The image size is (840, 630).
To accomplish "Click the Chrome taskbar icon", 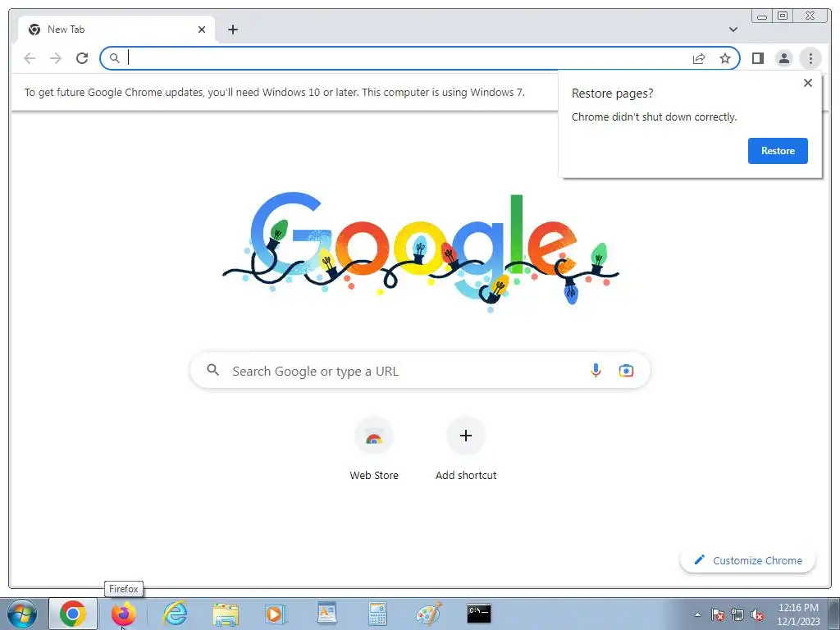I will click(x=73, y=614).
